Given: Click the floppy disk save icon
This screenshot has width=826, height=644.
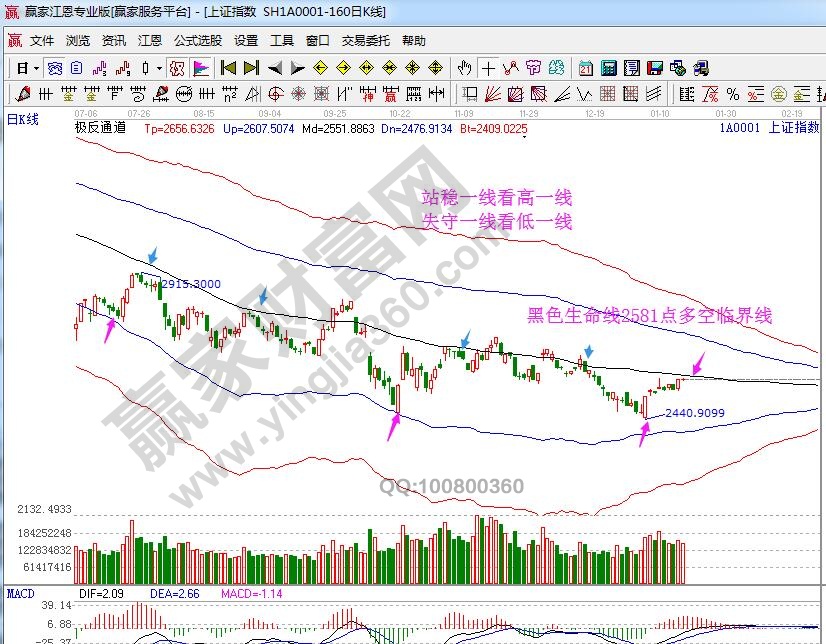Looking at the screenshot, I should (655, 68).
